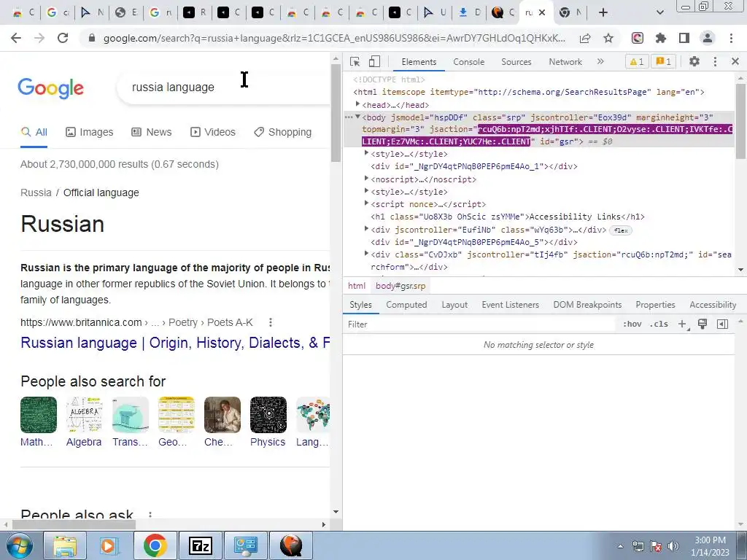Open the Properties tab in DevTools
Screen dimensions: 747x560
click(655, 305)
